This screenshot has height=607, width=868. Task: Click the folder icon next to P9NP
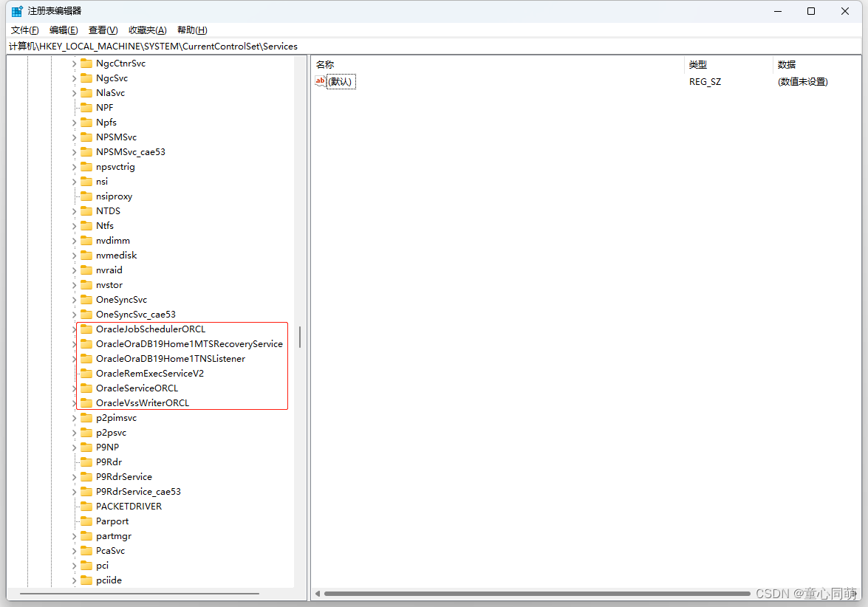pos(86,447)
